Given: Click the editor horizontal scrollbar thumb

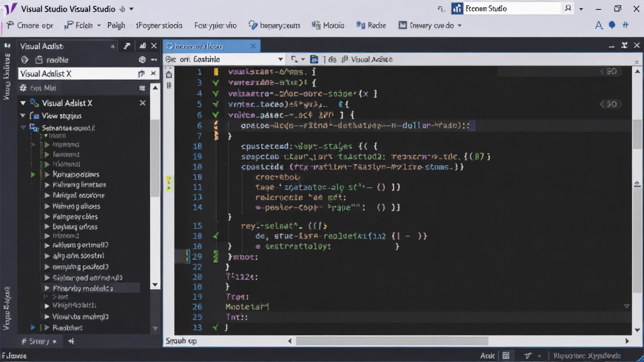Looking at the screenshot, I should [392, 341].
